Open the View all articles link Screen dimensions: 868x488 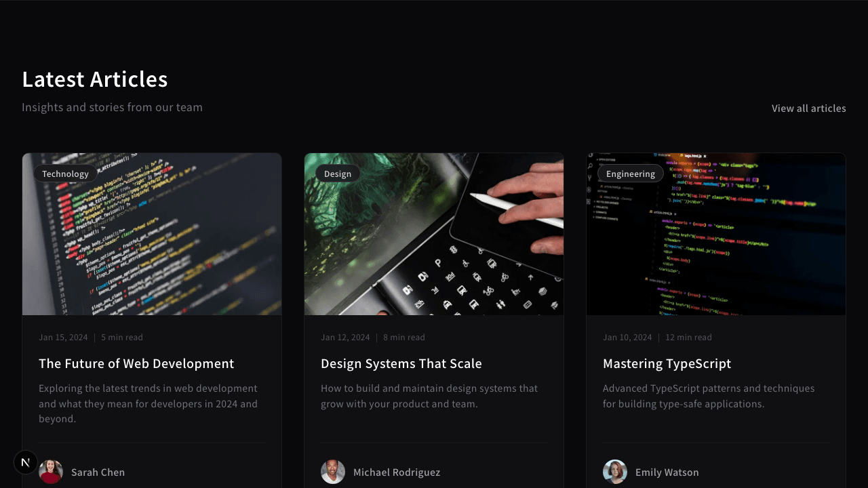click(x=808, y=108)
